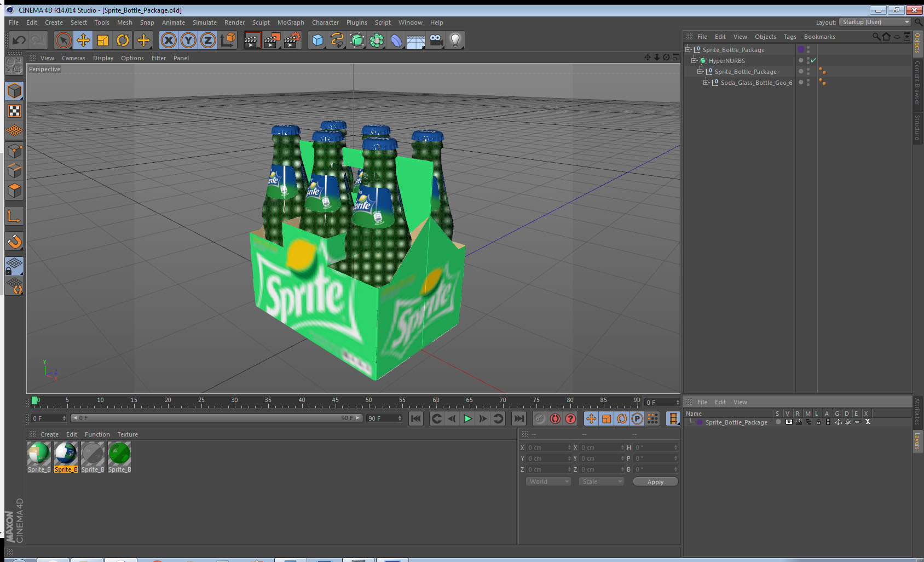Add a Light object
Screen dimensions: 924x562
point(455,40)
